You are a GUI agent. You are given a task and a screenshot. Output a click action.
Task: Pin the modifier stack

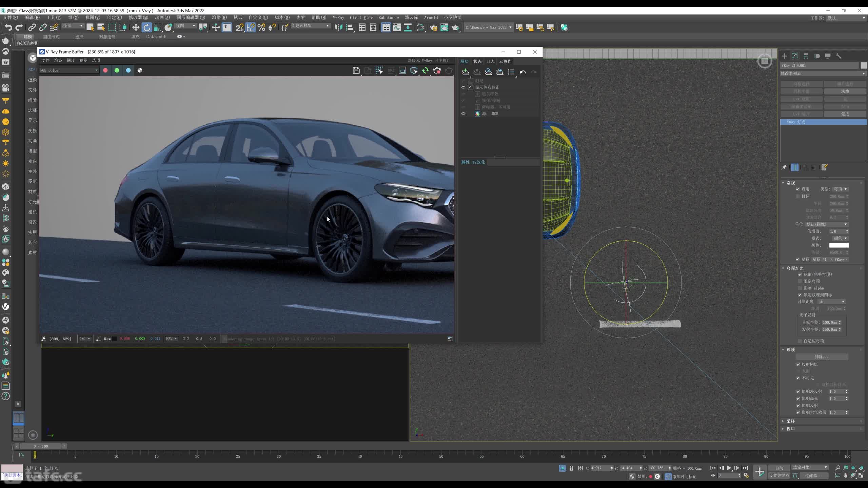[784, 167]
